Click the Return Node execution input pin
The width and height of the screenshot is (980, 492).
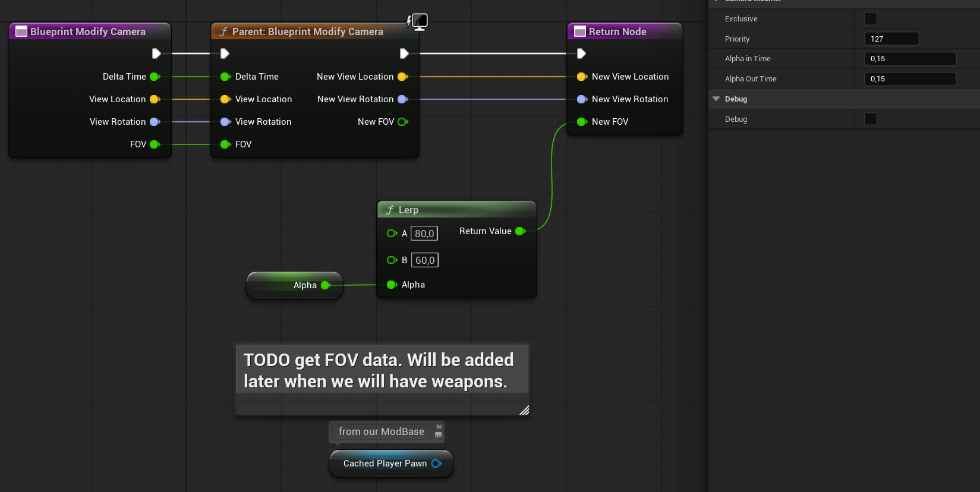tap(581, 53)
